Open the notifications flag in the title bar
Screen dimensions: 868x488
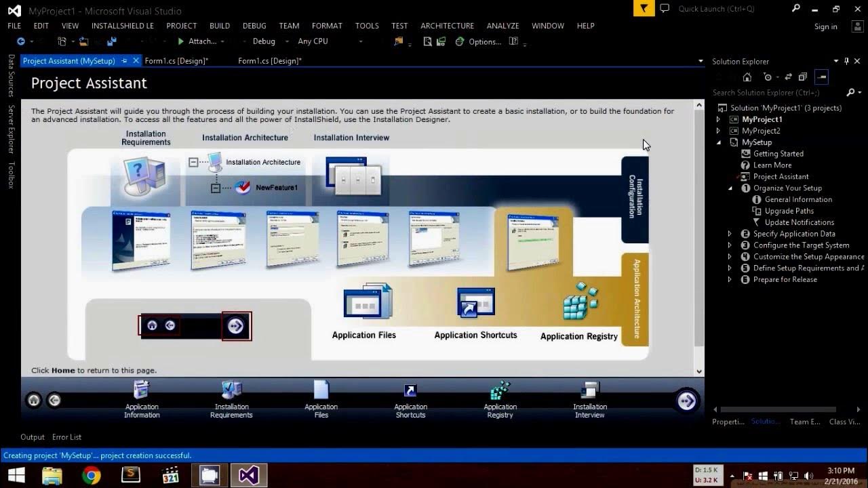coord(644,8)
